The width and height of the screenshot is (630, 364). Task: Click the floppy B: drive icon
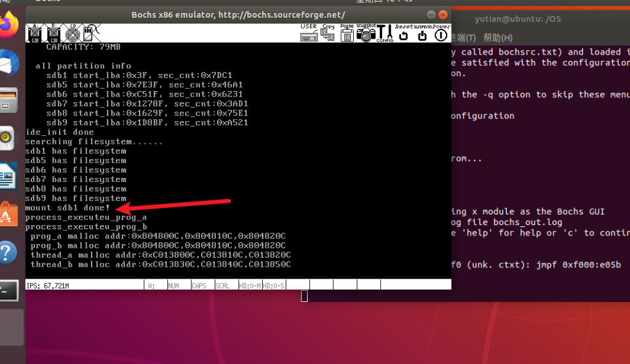click(54, 33)
